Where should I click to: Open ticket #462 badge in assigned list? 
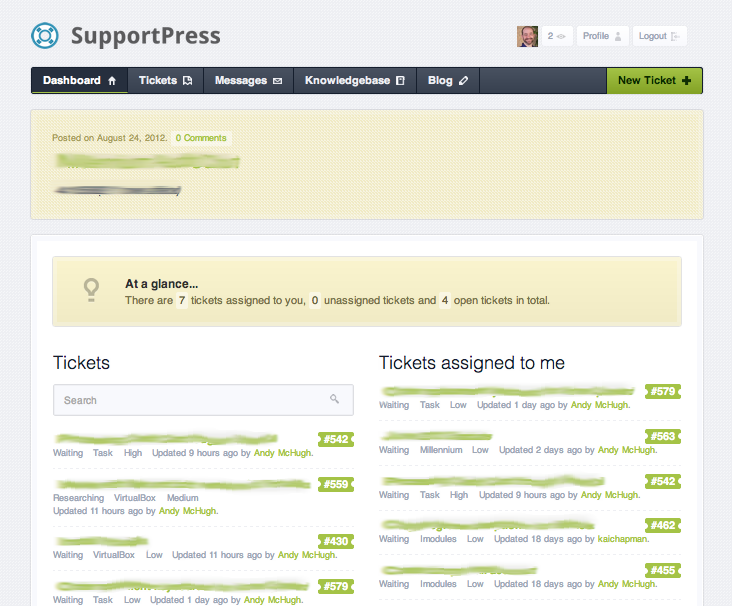coord(663,525)
